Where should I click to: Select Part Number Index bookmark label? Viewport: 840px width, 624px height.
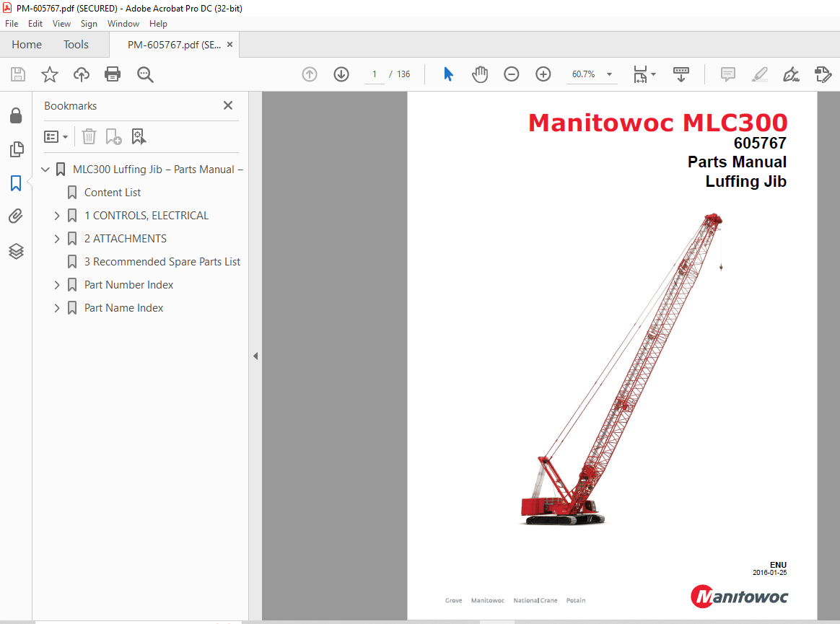coord(128,285)
